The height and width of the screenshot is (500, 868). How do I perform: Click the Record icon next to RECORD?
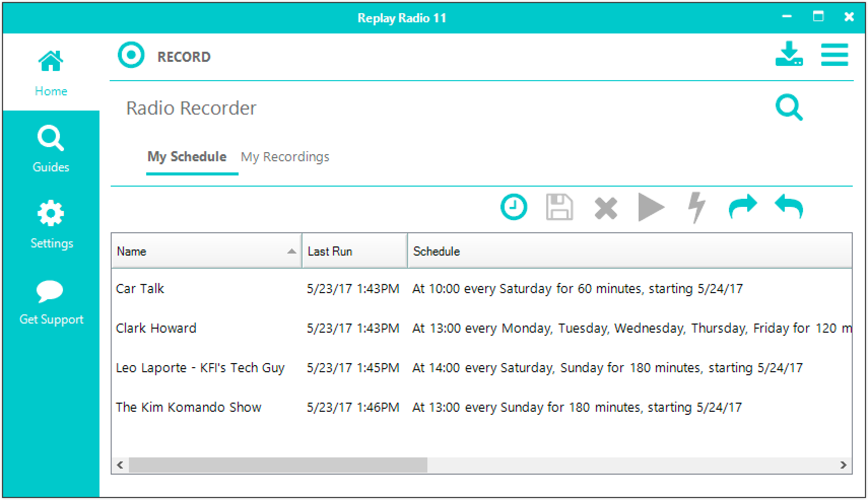pyautogui.click(x=131, y=55)
